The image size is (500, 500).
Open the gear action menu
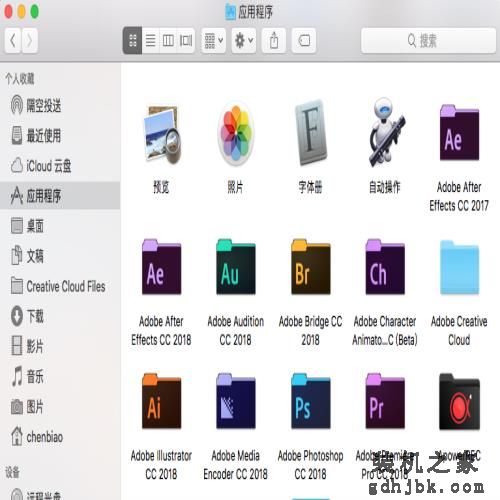coord(244,41)
